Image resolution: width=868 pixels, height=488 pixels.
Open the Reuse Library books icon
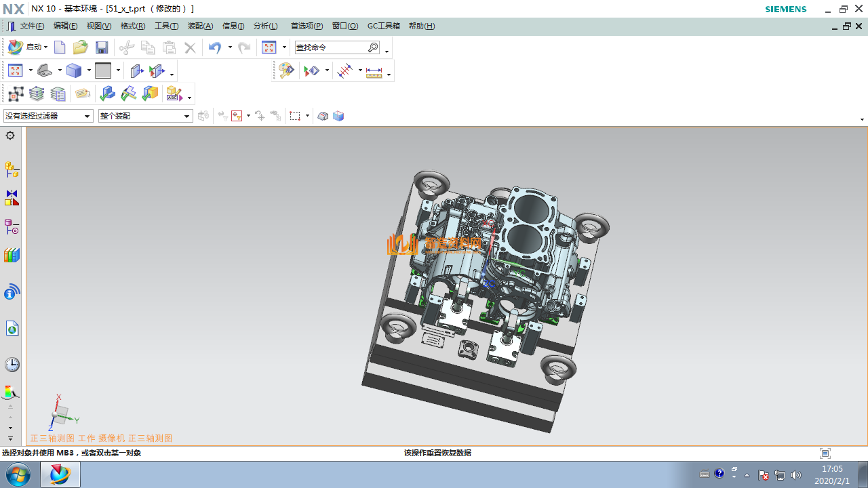[x=12, y=256]
